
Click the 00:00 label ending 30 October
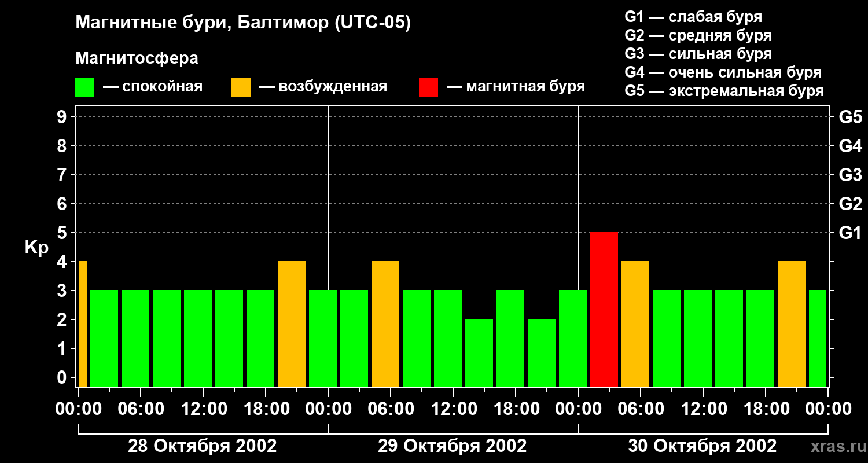pos(828,409)
